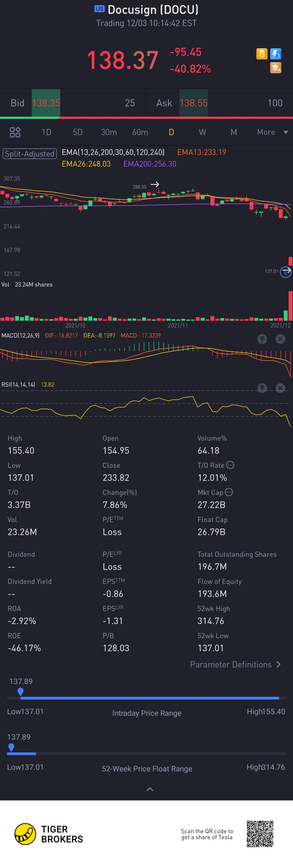Tap the 52-week price range marker
This screenshot has height=868, width=293.
pos(11,748)
